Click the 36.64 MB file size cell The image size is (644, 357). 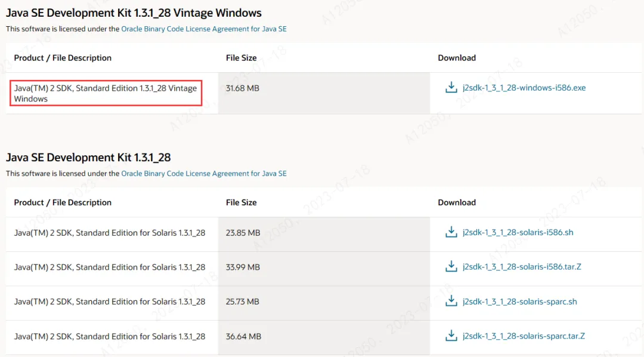pyautogui.click(x=243, y=337)
